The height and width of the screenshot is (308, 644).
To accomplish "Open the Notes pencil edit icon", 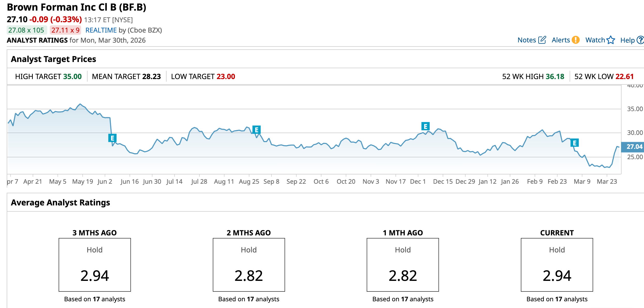I will (x=542, y=40).
